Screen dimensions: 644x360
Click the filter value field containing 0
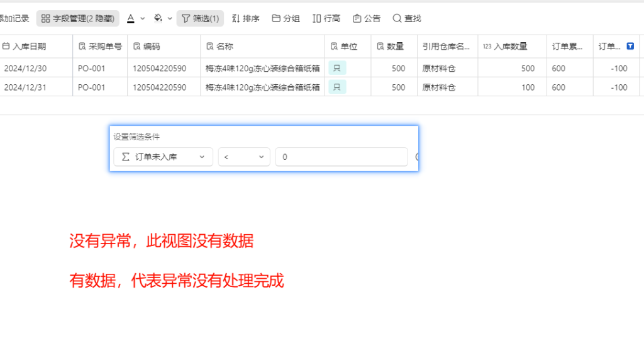341,157
